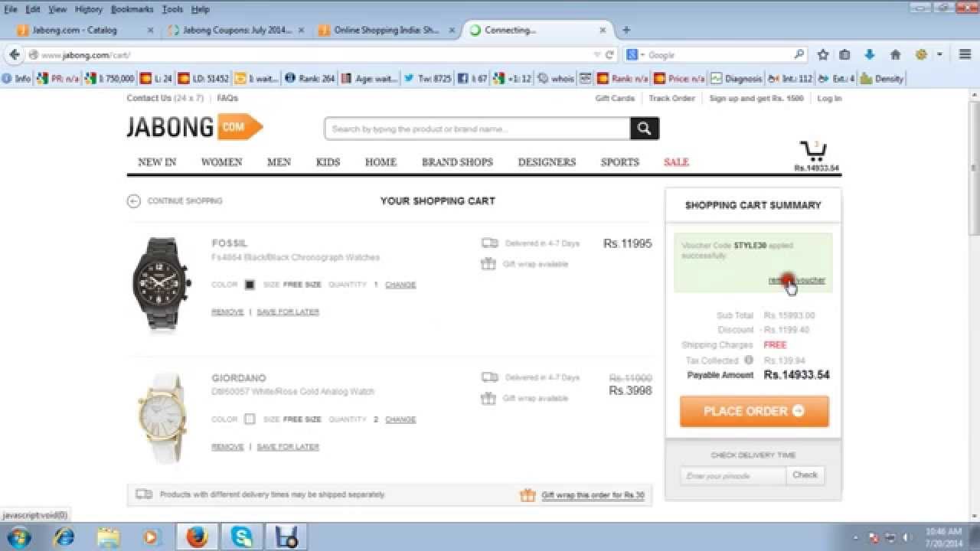Click the Fossil black watch thumbnail
Viewport: 980px width, 551px height.
pyautogui.click(x=162, y=283)
